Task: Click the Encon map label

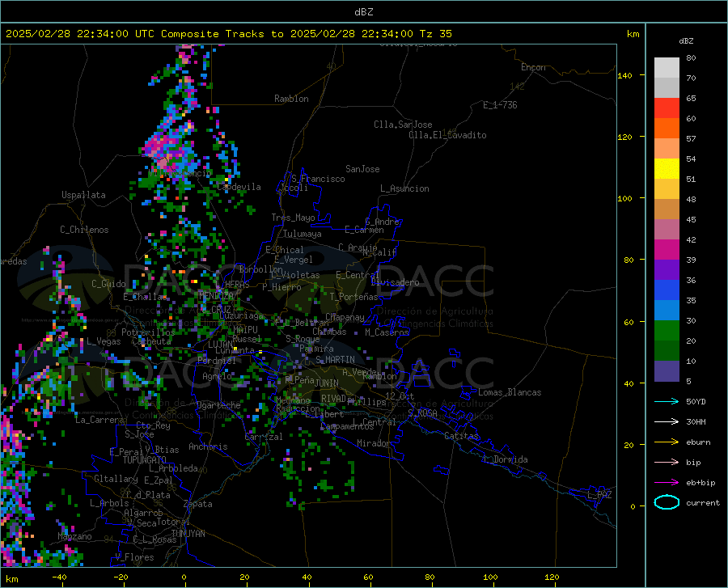Action: 533,67
